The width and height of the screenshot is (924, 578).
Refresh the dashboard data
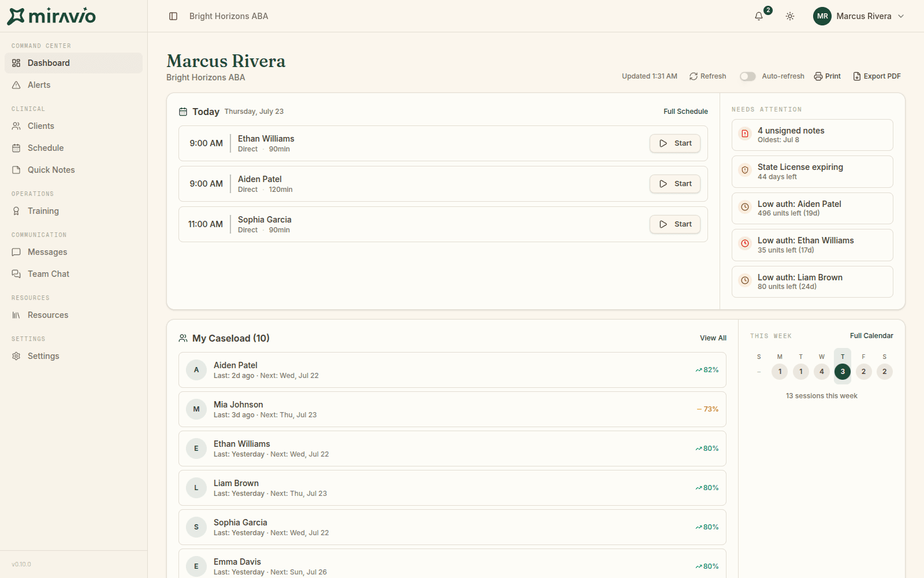coord(707,76)
